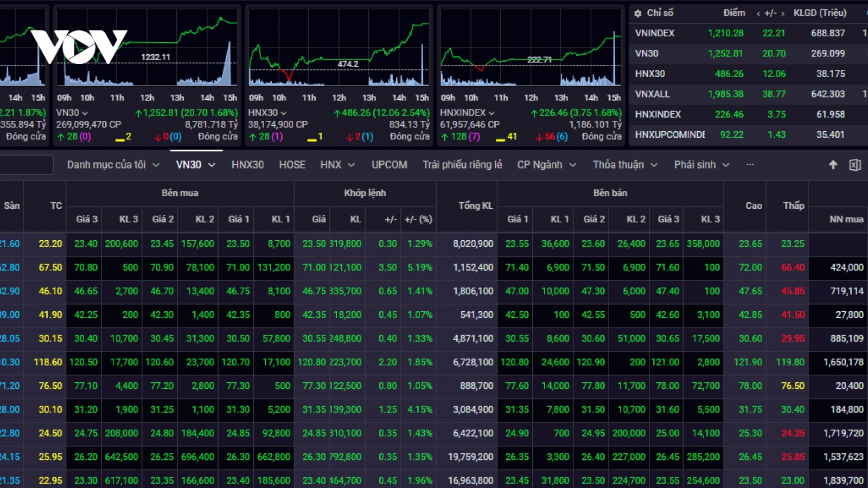Change the HNX30 chart index selector

point(267,113)
